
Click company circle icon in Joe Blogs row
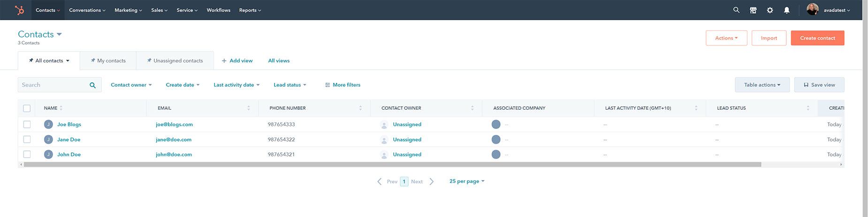tap(496, 124)
